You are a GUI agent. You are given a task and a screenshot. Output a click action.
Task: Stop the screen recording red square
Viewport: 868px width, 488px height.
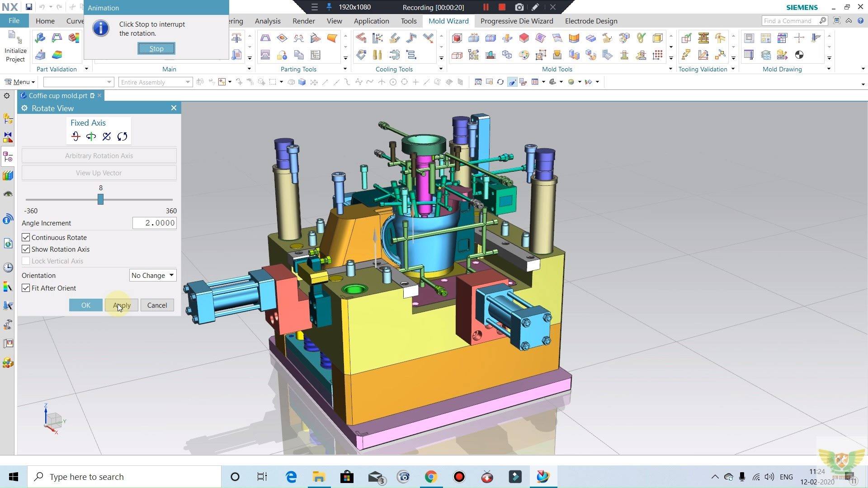[x=502, y=7]
